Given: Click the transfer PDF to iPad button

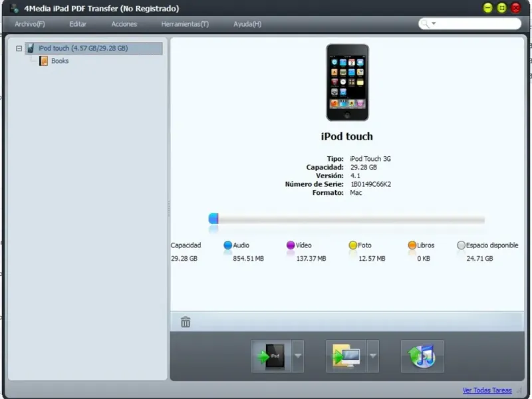Looking at the screenshot, I should [x=271, y=356].
